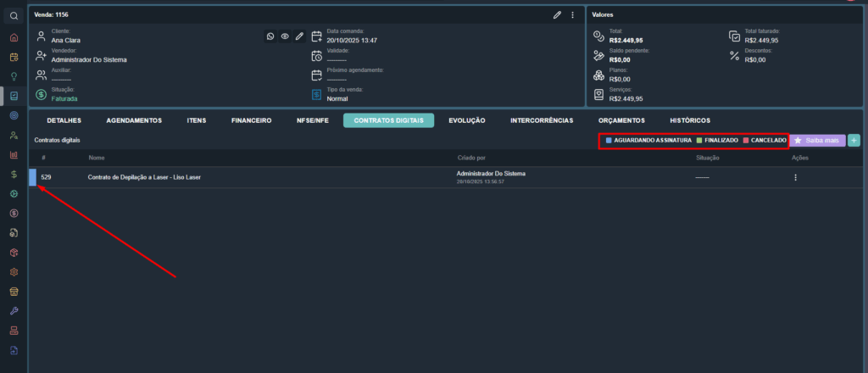Click the green dollar sign sidebar icon
The image size is (868, 373).
14,174
